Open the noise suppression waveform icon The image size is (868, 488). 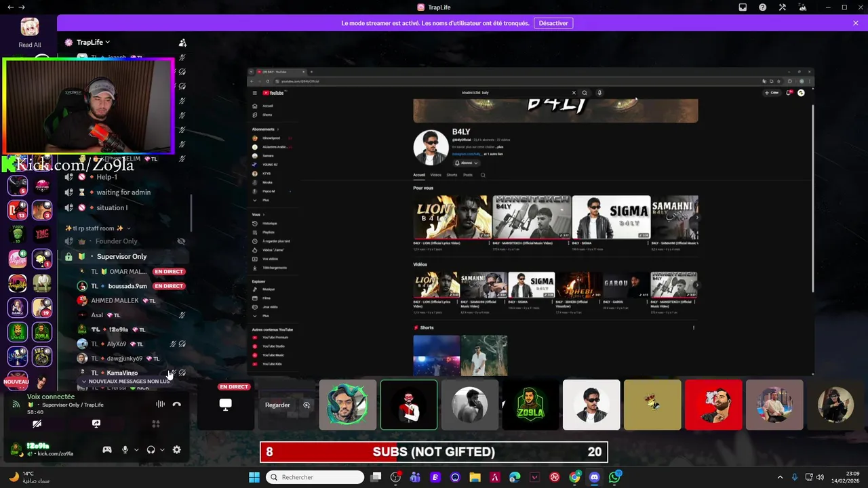point(160,405)
